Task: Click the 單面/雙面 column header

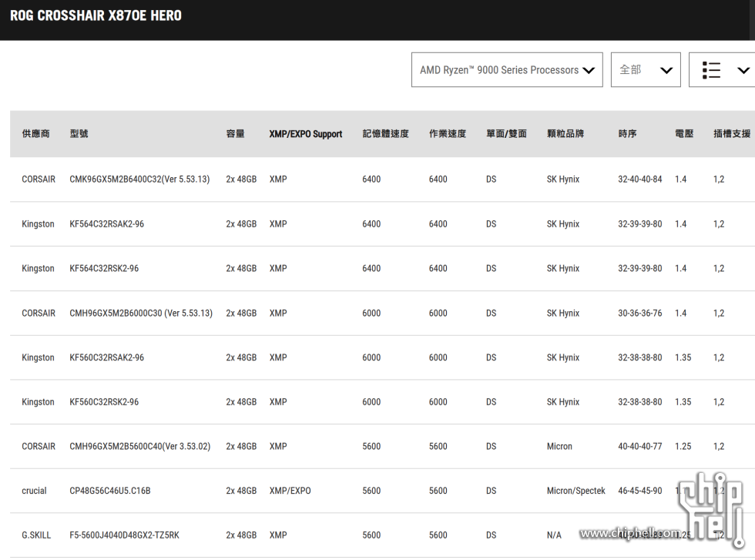Action: click(507, 133)
